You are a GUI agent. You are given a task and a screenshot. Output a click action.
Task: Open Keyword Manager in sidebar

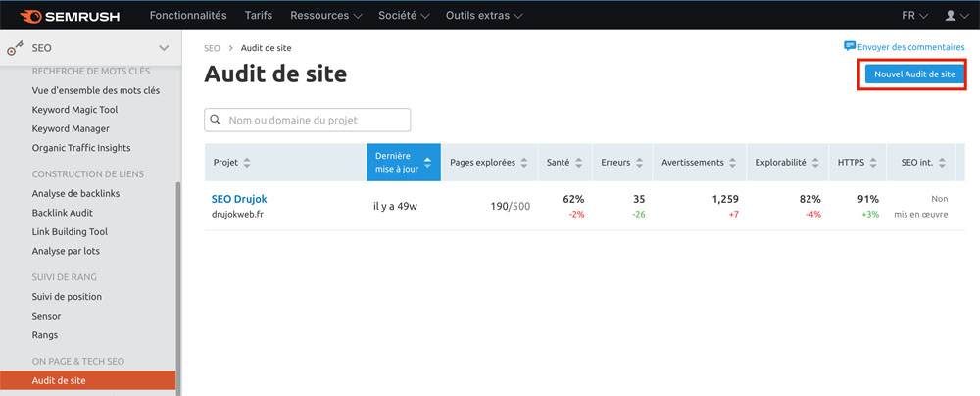[x=71, y=128]
